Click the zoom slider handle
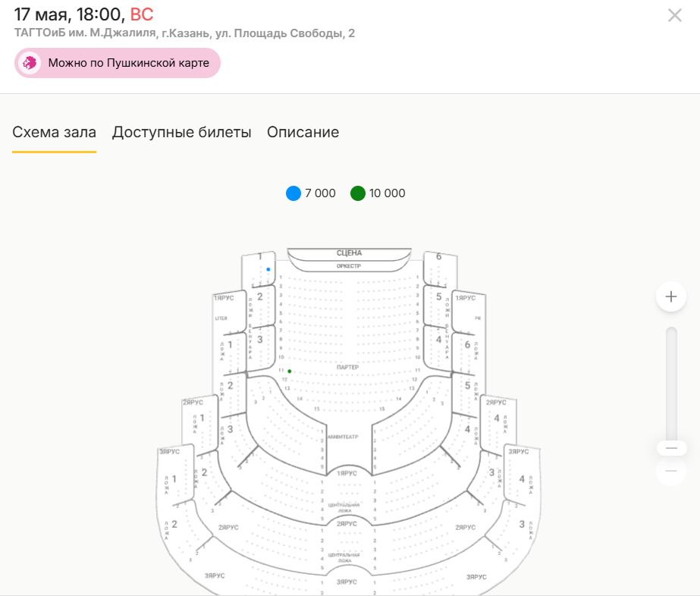 point(670,448)
